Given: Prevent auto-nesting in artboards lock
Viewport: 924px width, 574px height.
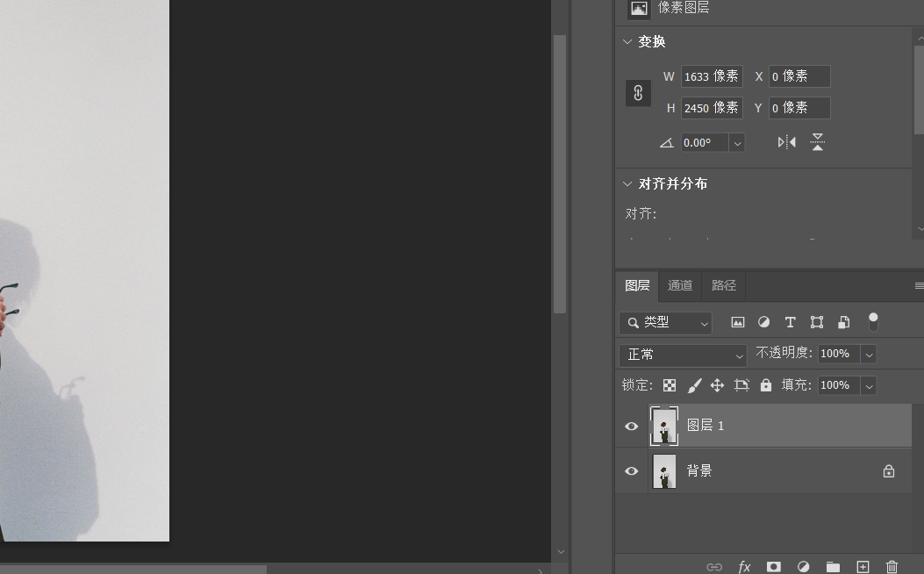Looking at the screenshot, I should (x=741, y=385).
